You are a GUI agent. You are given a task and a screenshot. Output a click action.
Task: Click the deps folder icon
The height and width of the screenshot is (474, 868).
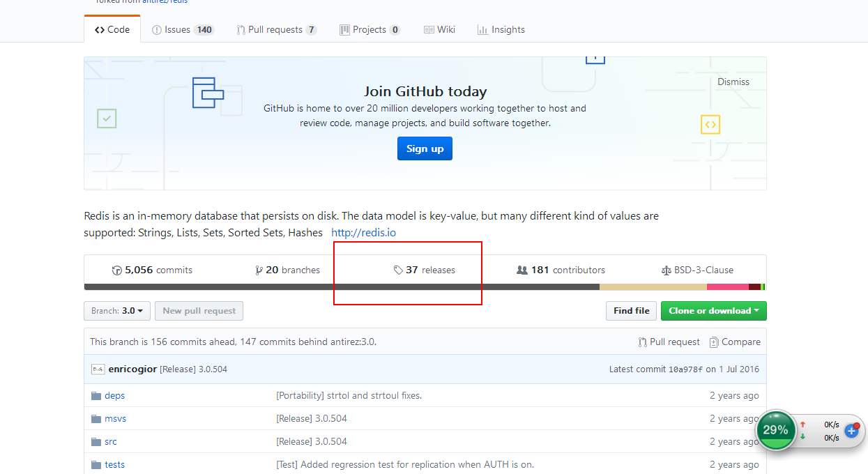96,395
